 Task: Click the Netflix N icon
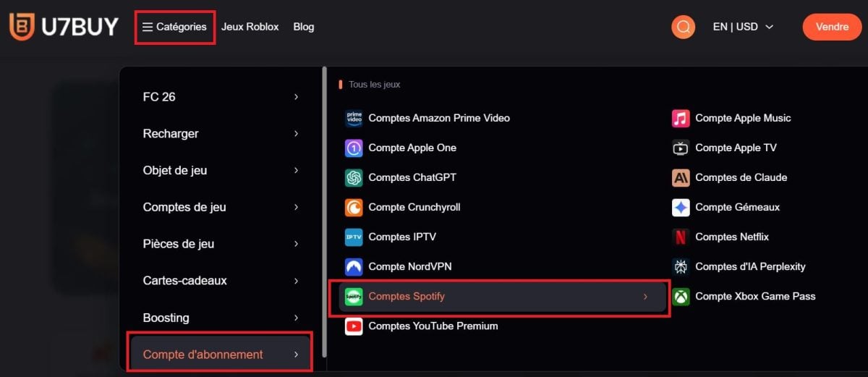681,237
